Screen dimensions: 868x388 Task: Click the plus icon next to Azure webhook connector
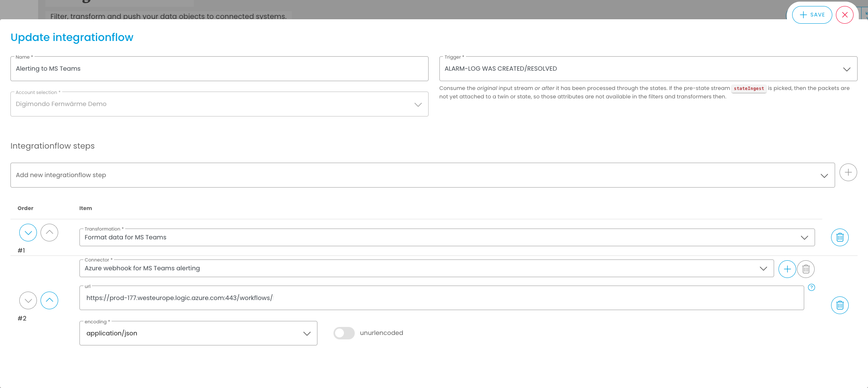787,269
